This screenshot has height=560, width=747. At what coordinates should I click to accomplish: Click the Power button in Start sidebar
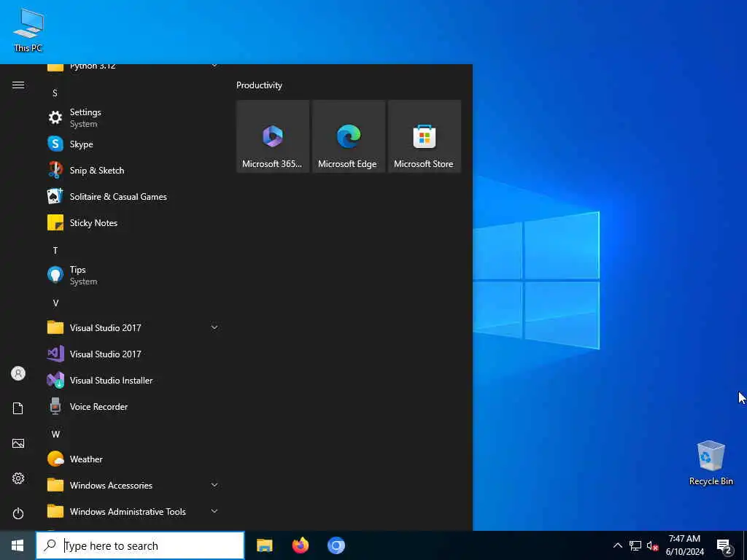pyautogui.click(x=18, y=513)
